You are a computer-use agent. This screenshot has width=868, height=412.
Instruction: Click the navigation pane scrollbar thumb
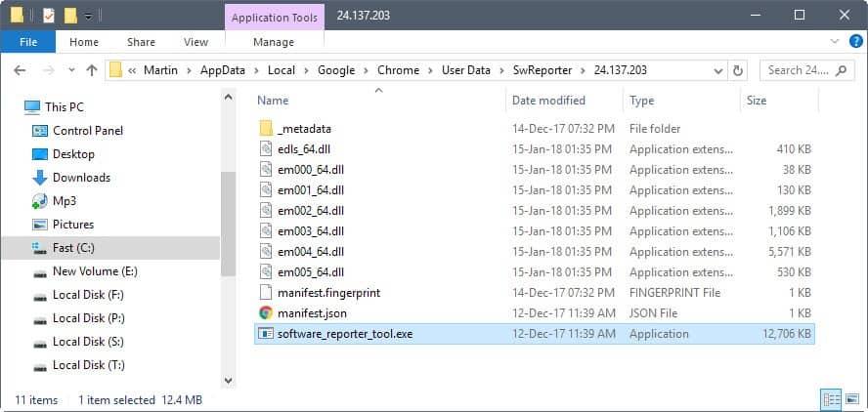228,224
